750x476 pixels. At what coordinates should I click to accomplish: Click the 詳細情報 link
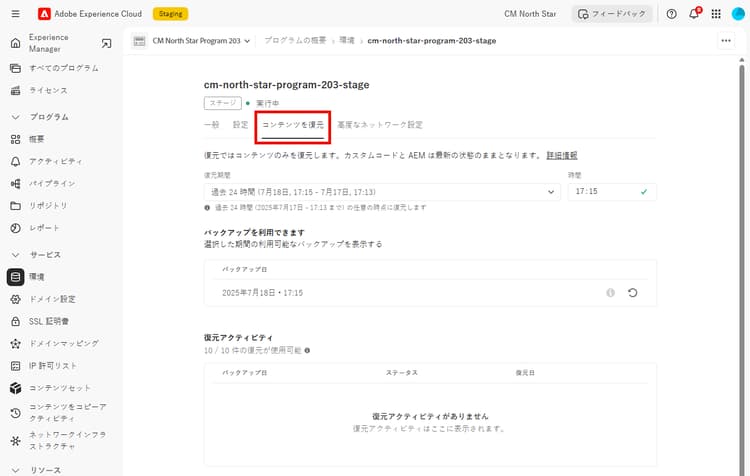point(562,155)
